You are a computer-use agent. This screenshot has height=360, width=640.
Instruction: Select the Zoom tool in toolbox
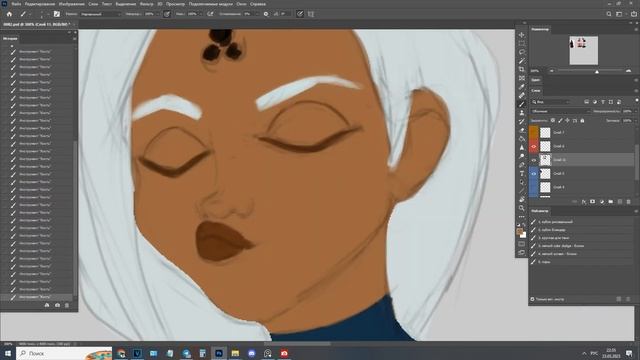522,208
